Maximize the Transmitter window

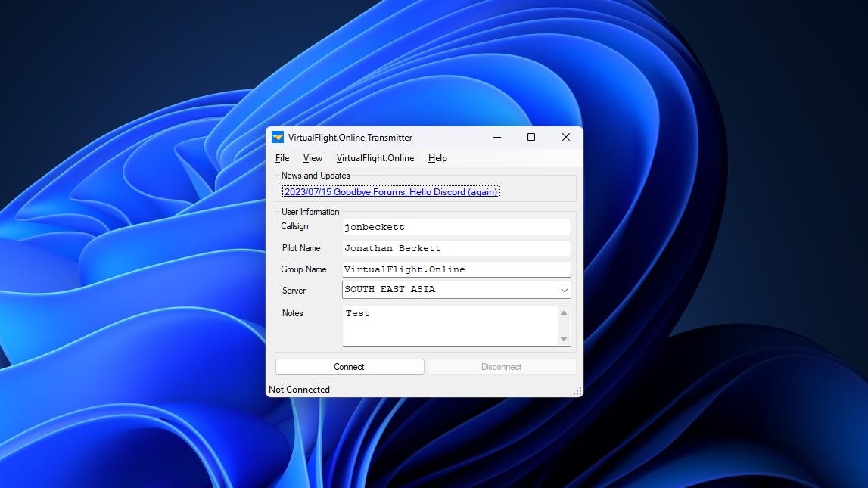(531, 137)
